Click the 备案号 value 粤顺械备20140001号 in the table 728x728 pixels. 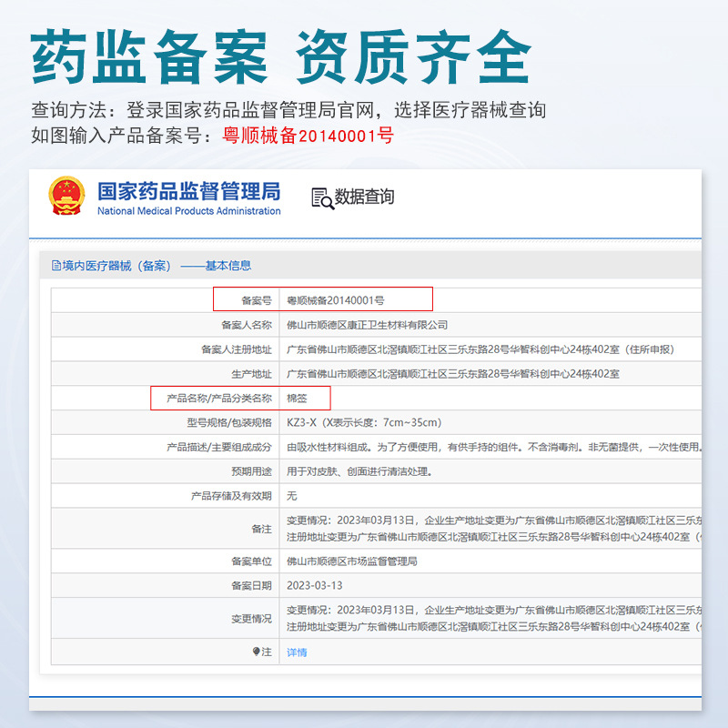335,300
